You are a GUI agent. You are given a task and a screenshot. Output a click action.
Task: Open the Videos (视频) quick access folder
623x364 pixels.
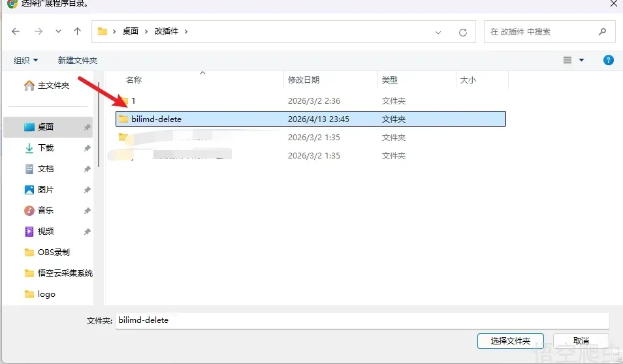46,231
